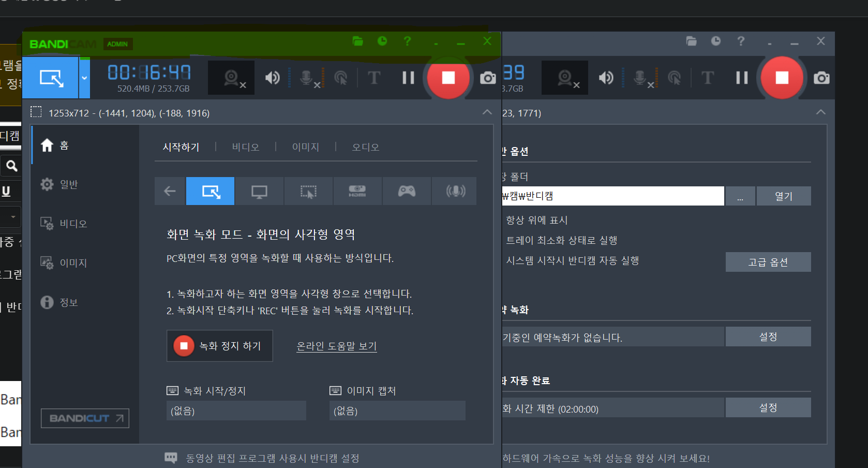Pause recording in back Bandicam window
868x468 pixels.
[742, 78]
